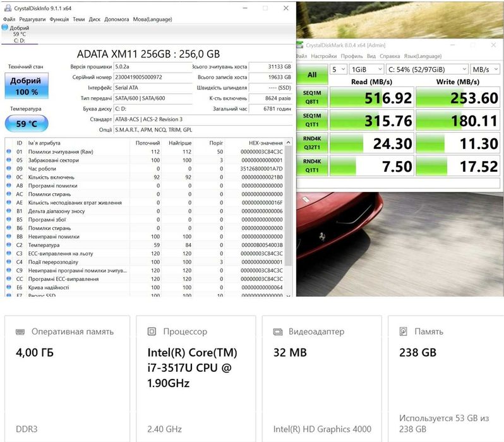Select the Ім'я атрибута column header
Viewport: 504px width, 442px height.
click(x=78, y=143)
